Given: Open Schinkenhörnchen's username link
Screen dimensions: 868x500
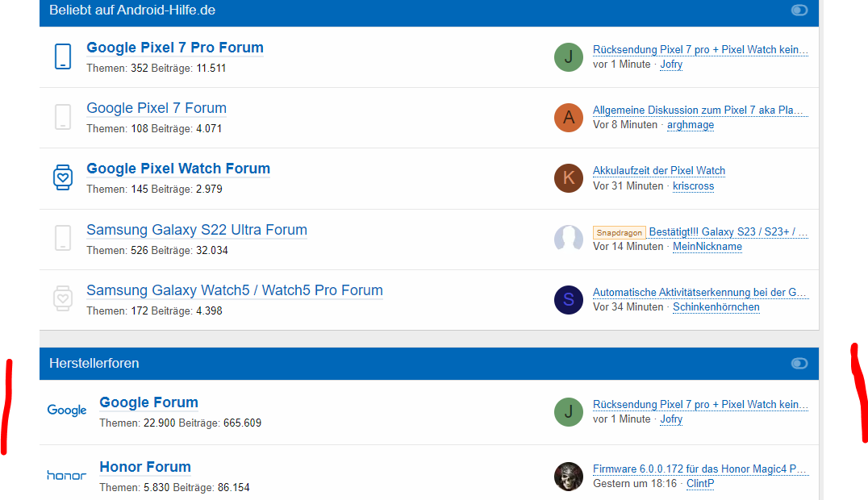Looking at the screenshot, I should pos(716,306).
